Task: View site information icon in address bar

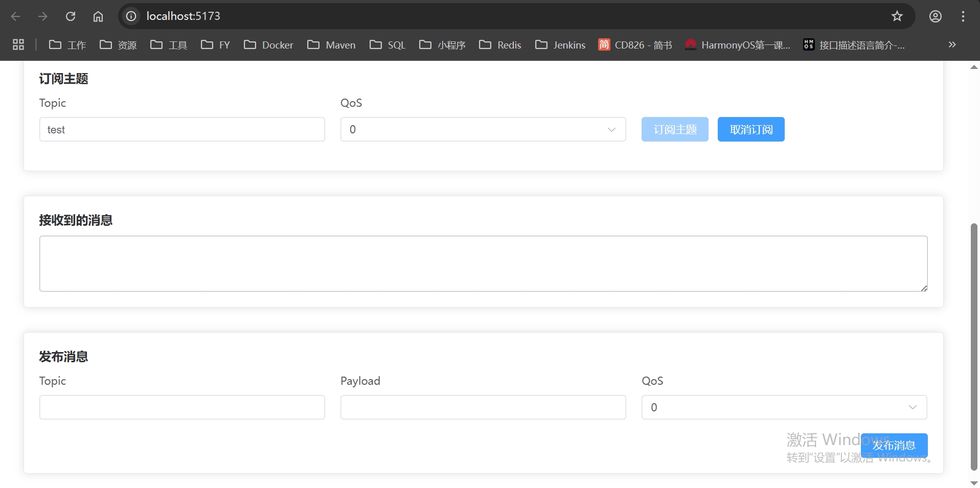Action: pos(131,16)
